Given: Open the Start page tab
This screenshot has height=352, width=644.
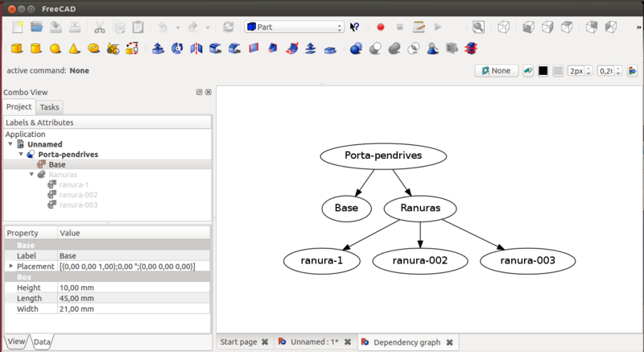Looking at the screenshot, I should point(239,342).
